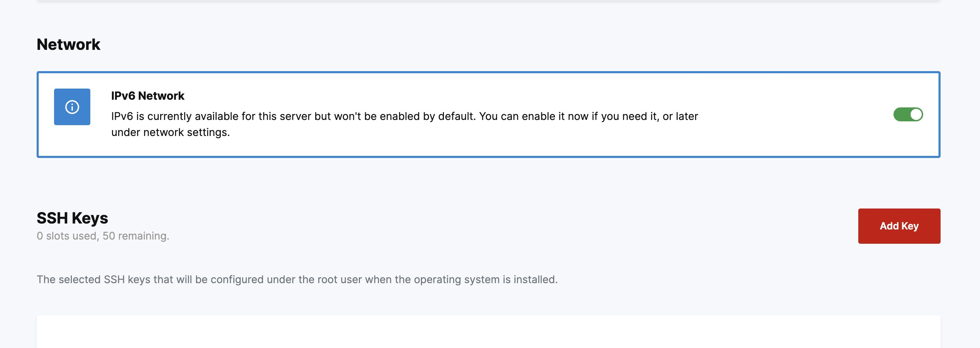980x348 pixels.
Task: Select the IPv6 Network title text
Action: pyautogui.click(x=148, y=96)
